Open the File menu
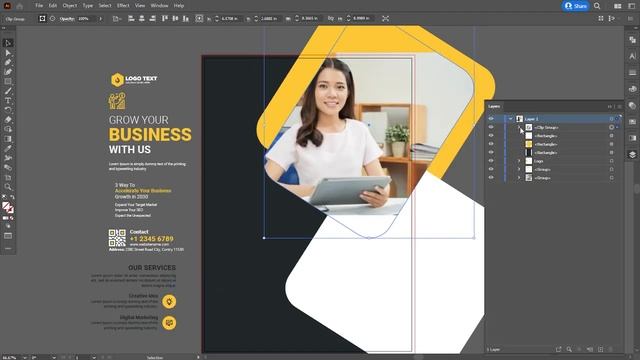640x360 pixels. click(x=39, y=6)
